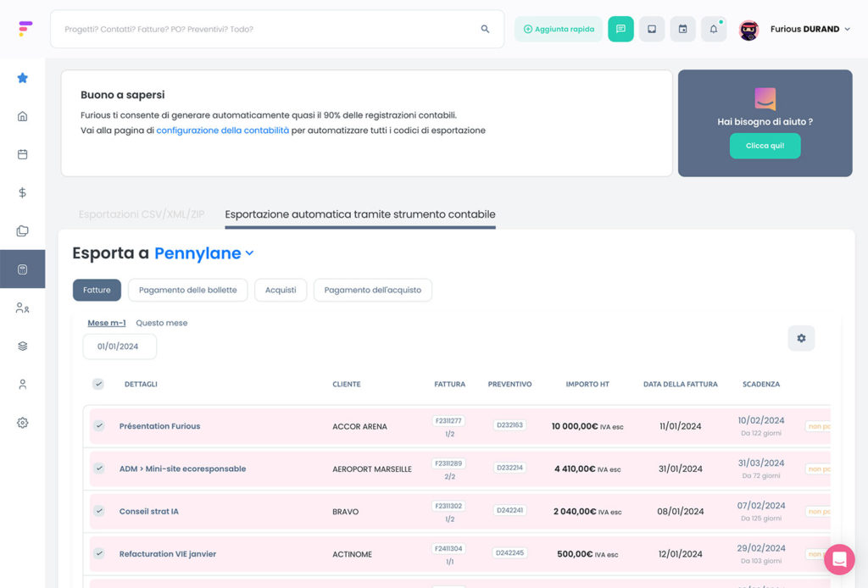
Task: Go to home in sidebar
Action: pyautogui.click(x=23, y=116)
